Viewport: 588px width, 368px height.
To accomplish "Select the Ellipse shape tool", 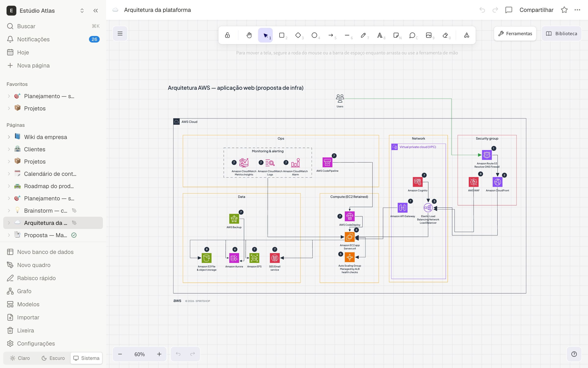I will pos(314,35).
